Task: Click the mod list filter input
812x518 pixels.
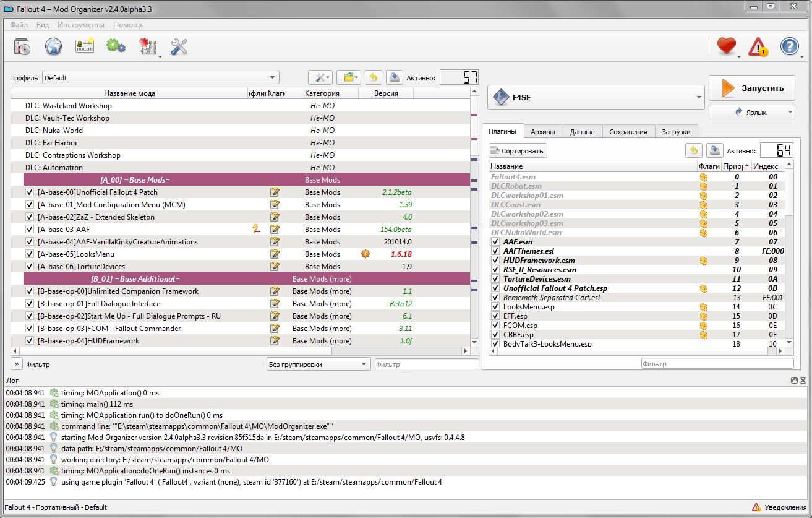Action: (x=427, y=365)
